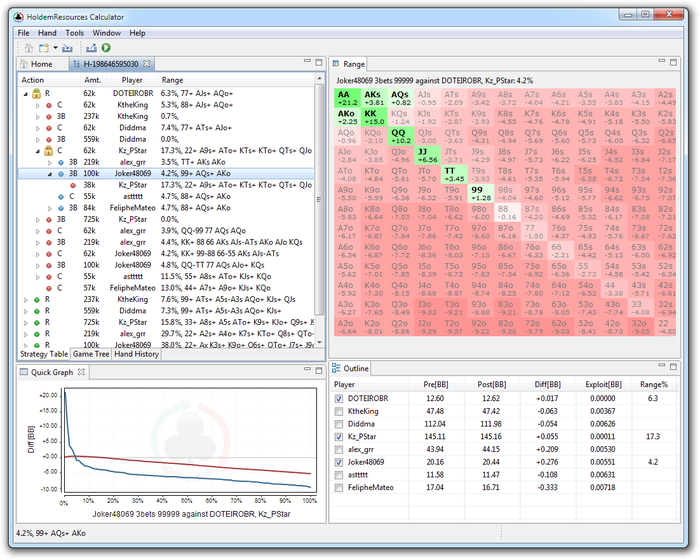Select the Strategy Table tab
The width and height of the screenshot is (700, 560).
44,354
